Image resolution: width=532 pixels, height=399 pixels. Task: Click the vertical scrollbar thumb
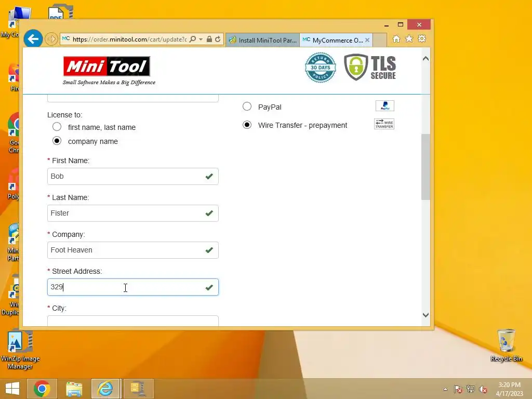tap(425, 167)
